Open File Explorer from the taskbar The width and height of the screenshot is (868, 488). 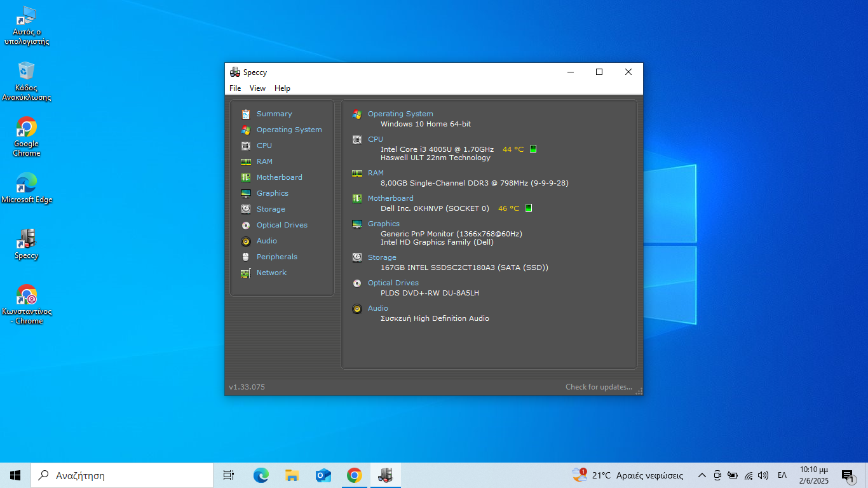coord(292,475)
